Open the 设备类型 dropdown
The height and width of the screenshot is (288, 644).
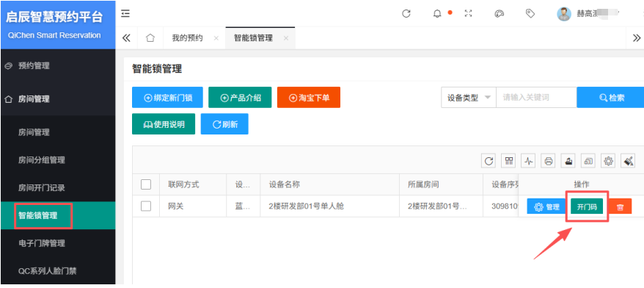point(469,98)
